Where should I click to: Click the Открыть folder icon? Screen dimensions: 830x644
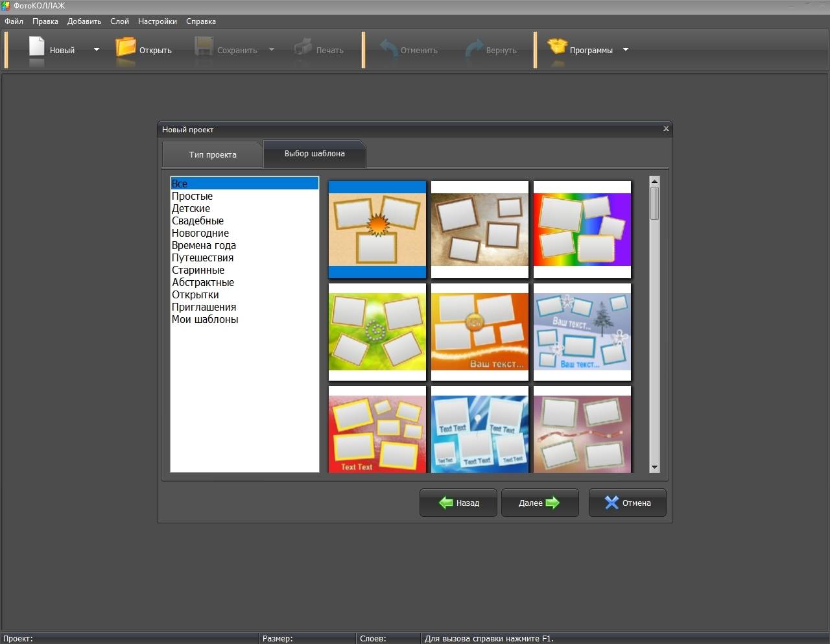(x=126, y=47)
